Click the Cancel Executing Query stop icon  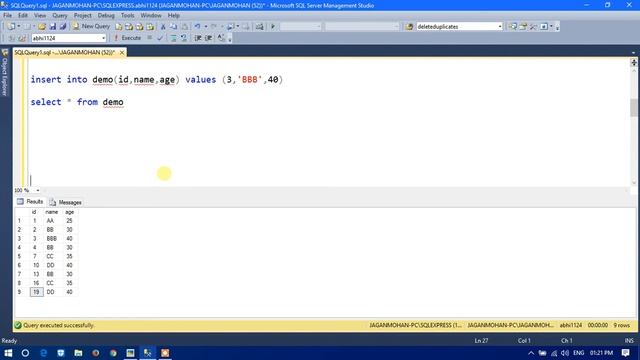tap(150, 38)
